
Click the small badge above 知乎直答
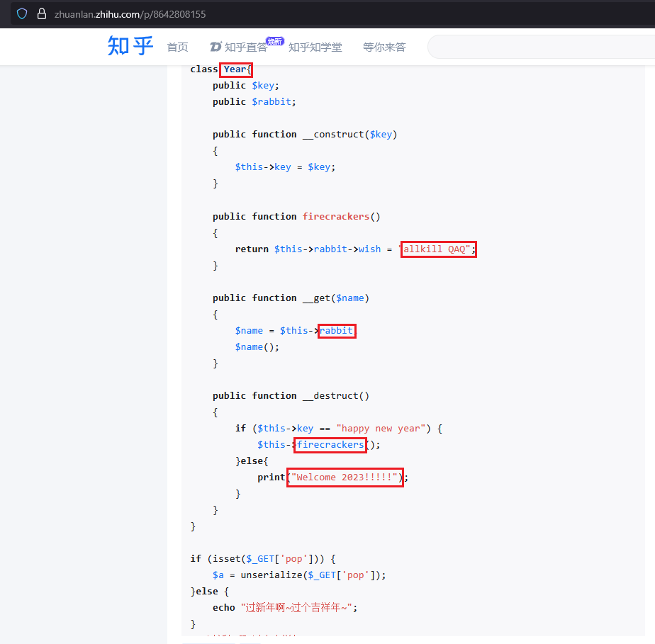click(x=274, y=40)
